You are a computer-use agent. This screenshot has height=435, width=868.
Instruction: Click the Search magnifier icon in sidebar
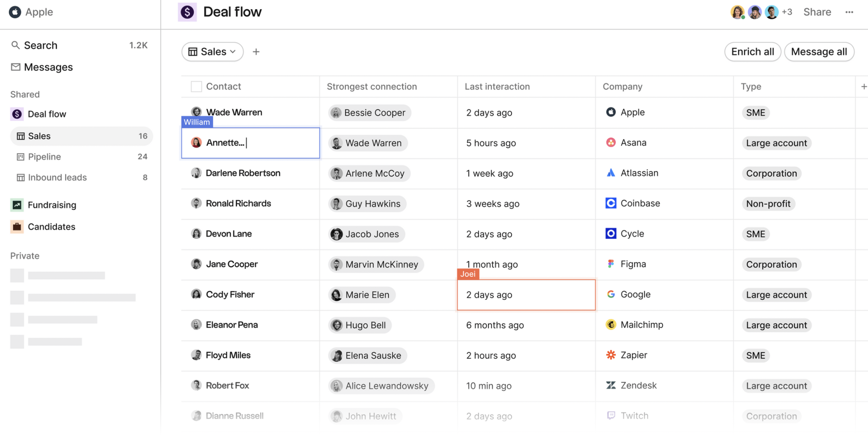click(x=15, y=45)
